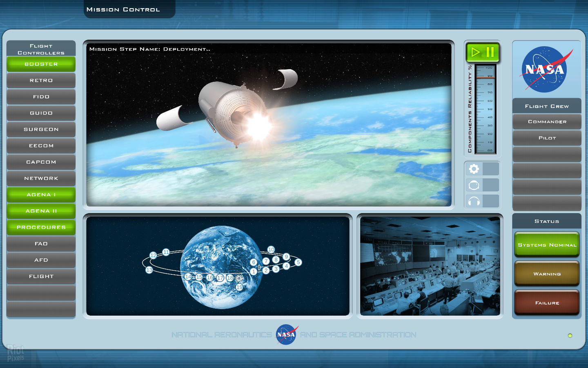The width and height of the screenshot is (588, 368).
Task: Open the Pilot crew entry
Action: pyautogui.click(x=547, y=138)
